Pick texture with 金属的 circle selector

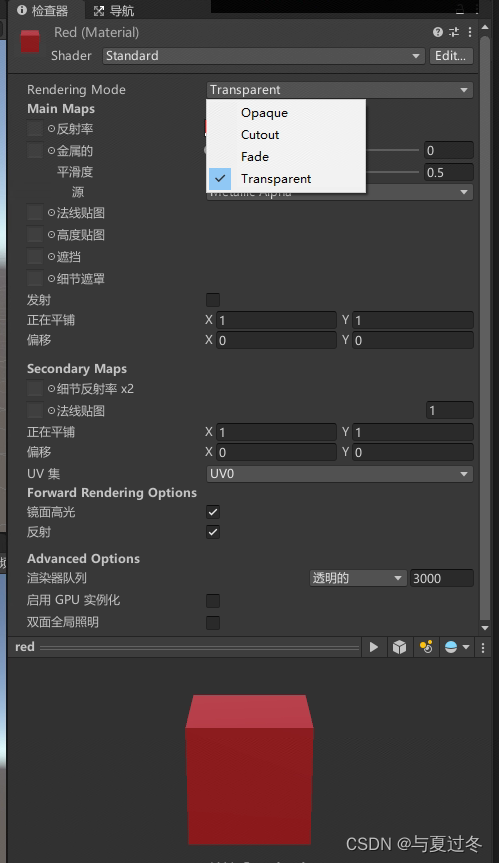[51, 151]
